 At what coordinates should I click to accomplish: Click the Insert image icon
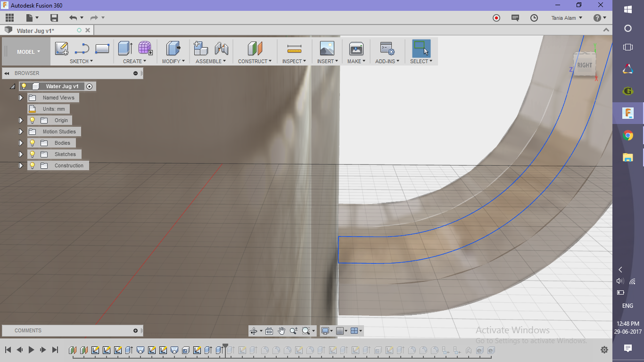[x=327, y=49]
